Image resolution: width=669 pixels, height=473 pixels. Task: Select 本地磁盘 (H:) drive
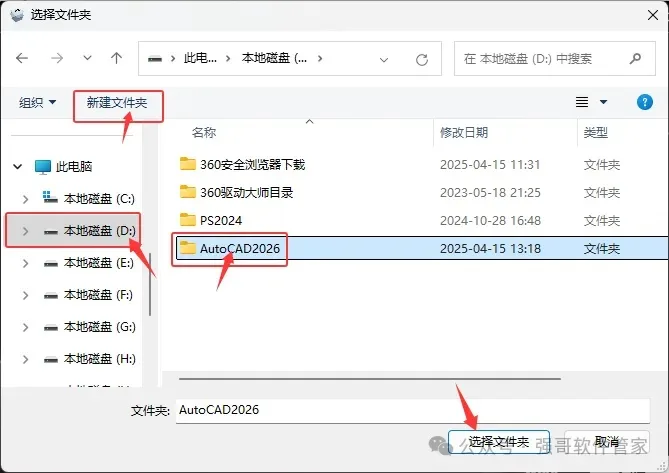click(x=99, y=359)
